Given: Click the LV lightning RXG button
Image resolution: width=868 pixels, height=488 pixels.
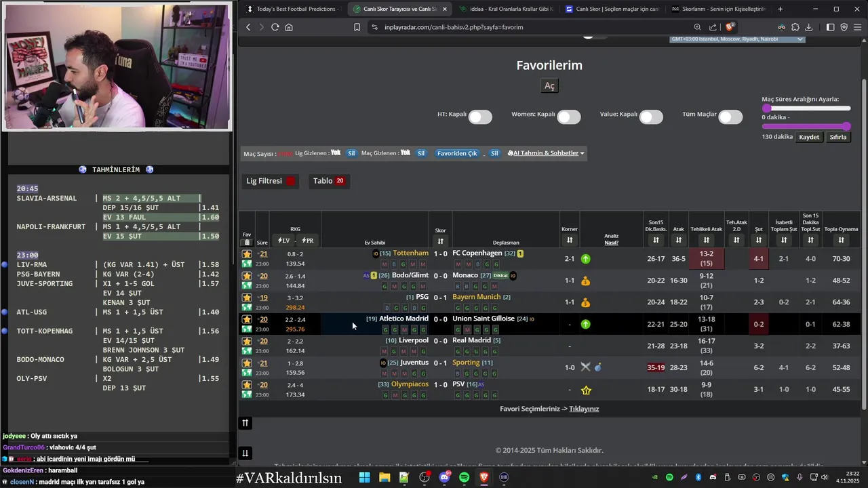Looking at the screenshot, I should [x=283, y=241].
